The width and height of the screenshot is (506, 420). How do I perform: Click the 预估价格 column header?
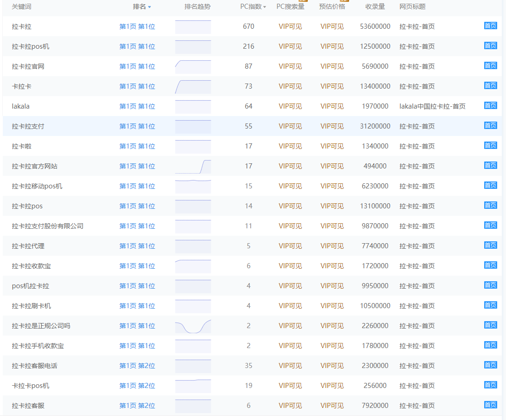point(332,6)
